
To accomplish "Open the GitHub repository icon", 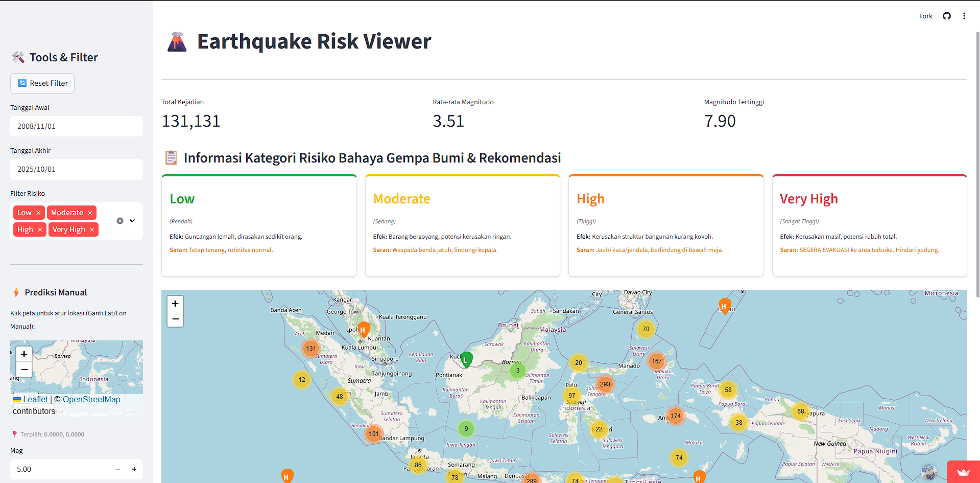I will click(x=947, y=16).
